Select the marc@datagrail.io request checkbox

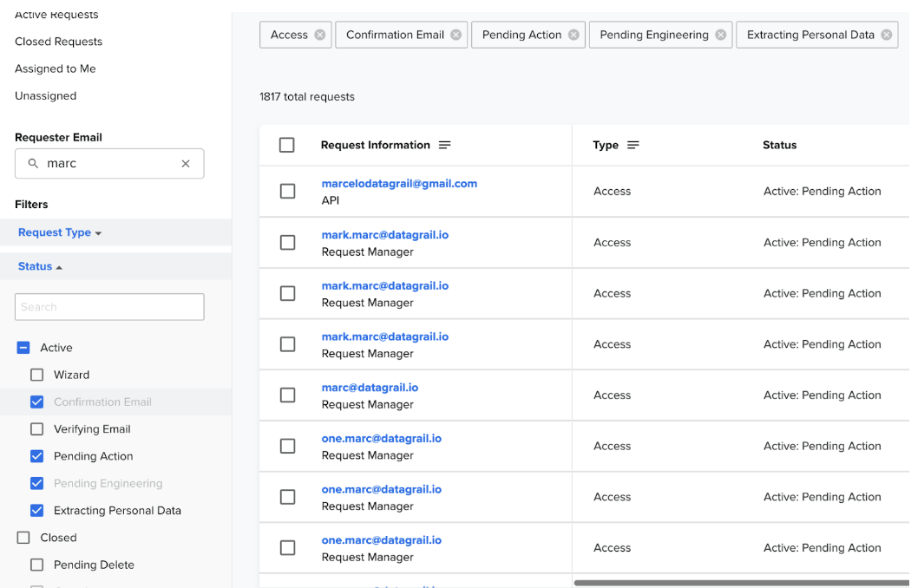click(x=287, y=395)
